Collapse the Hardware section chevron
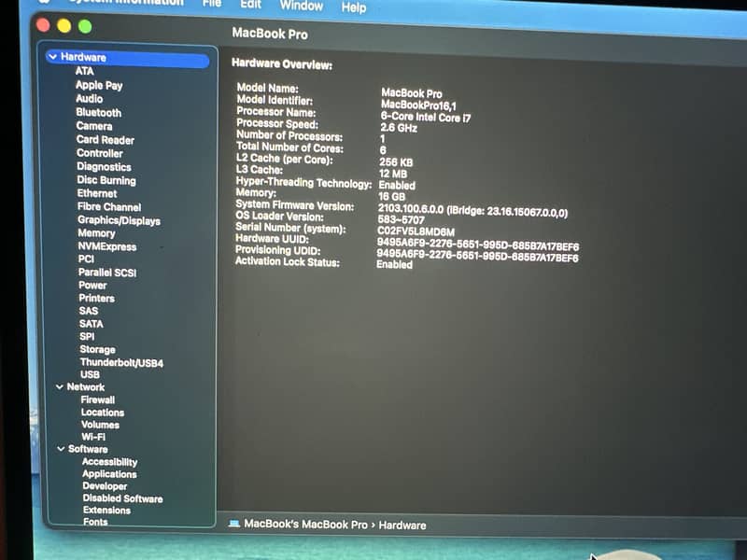 [x=52, y=57]
